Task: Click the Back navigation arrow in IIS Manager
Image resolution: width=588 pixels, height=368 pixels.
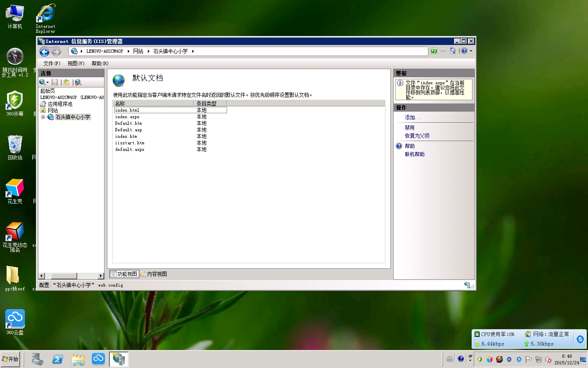Action: (45, 52)
